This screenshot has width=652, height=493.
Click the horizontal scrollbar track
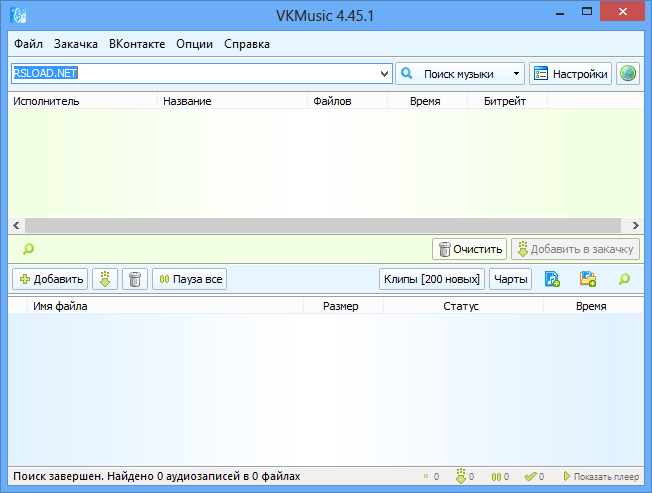coord(323,225)
